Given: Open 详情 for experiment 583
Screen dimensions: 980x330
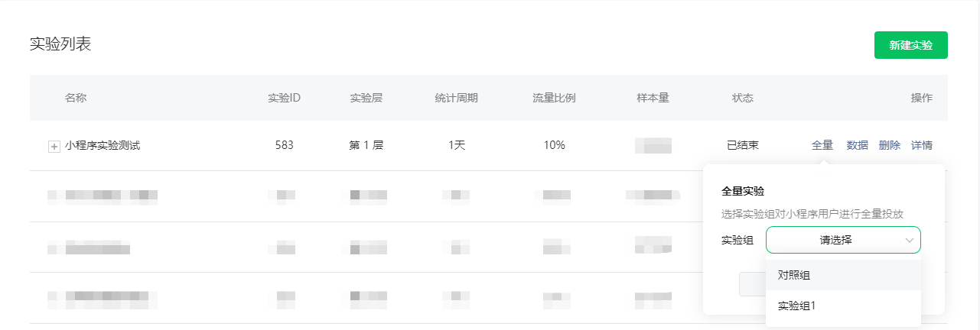Looking at the screenshot, I should [922, 145].
